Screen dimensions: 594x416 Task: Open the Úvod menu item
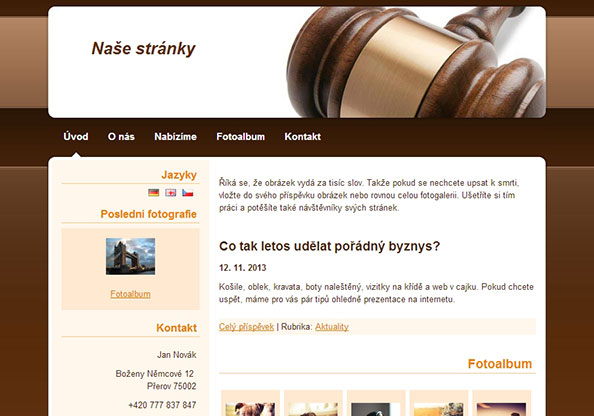76,136
